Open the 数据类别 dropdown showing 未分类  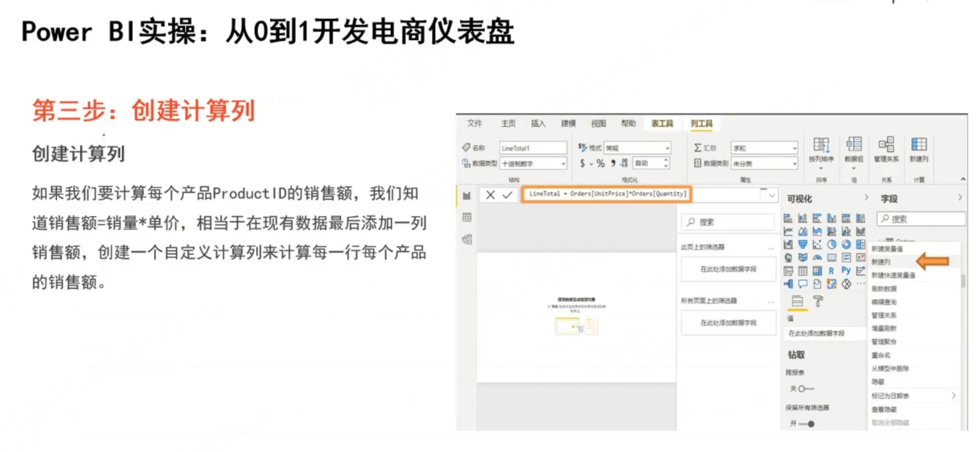(764, 163)
